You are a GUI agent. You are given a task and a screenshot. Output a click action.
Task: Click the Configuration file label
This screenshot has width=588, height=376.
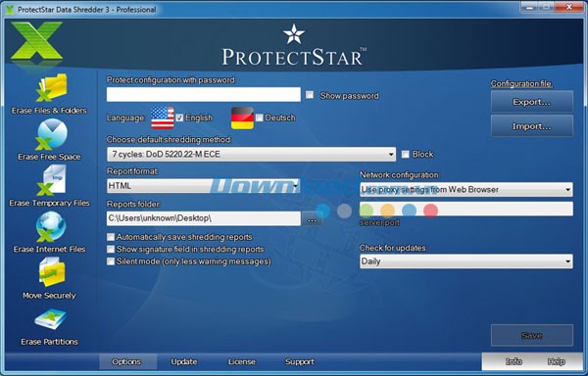[521, 83]
